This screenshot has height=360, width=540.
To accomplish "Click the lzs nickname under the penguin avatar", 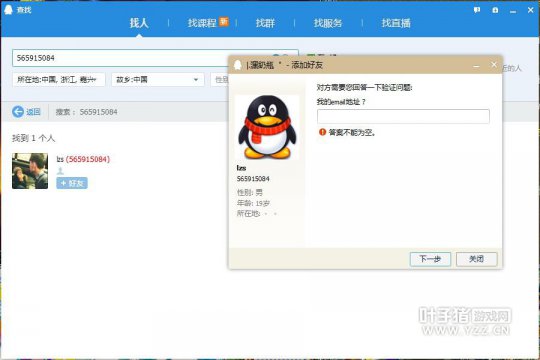I will [x=241, y=168].
